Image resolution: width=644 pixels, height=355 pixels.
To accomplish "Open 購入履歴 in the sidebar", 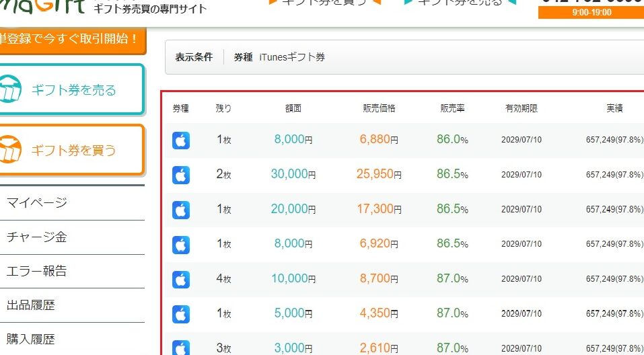I will (x=31, y=340).
